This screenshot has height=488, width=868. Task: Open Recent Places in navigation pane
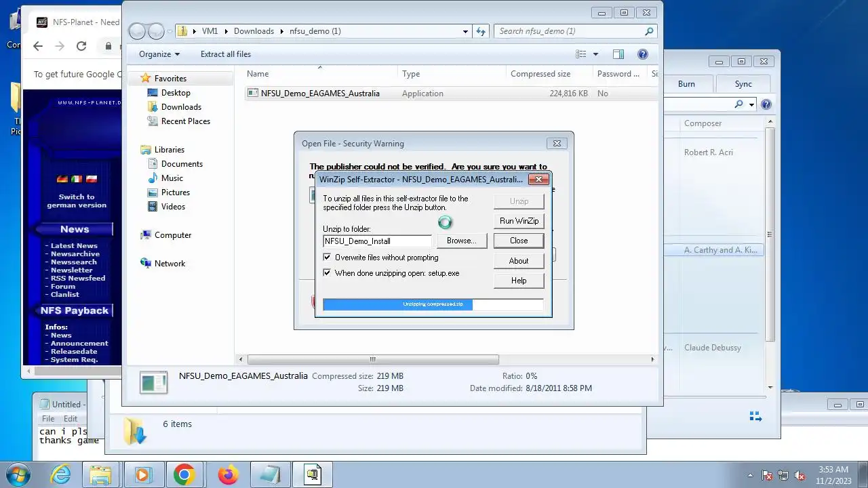185,121
